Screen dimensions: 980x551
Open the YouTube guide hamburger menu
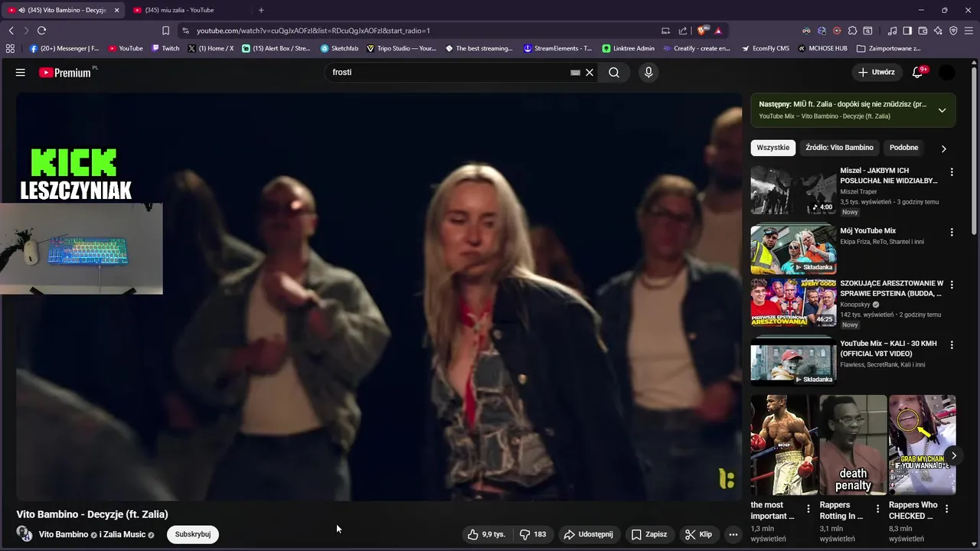pos(21,72)
